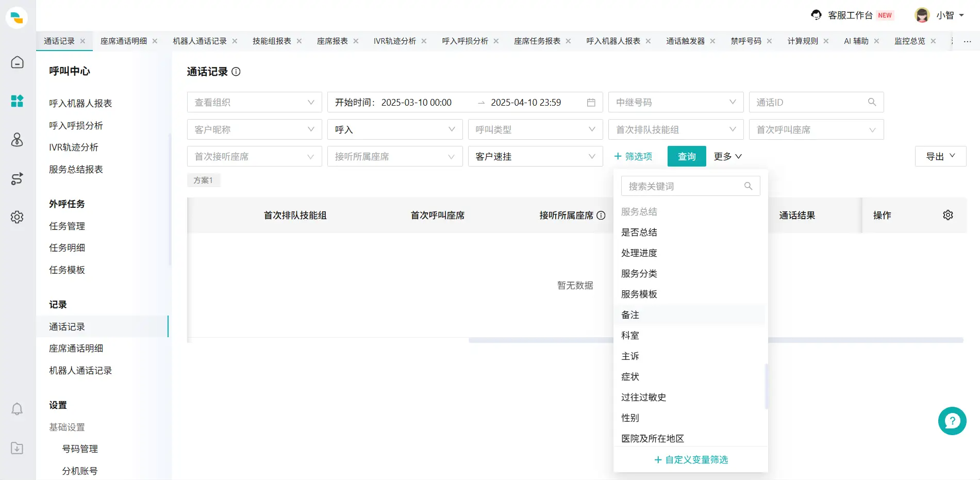Viewport: 980px width, 480px height.
Task: Open the tab overflow ellipsis menu
Action: 968,41
